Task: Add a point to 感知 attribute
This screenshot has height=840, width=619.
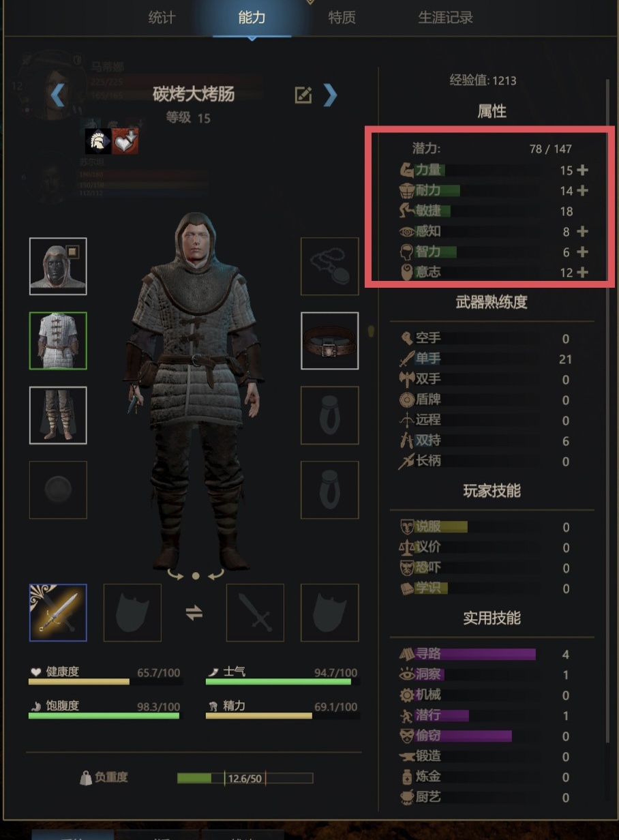Action: point(583,232)
